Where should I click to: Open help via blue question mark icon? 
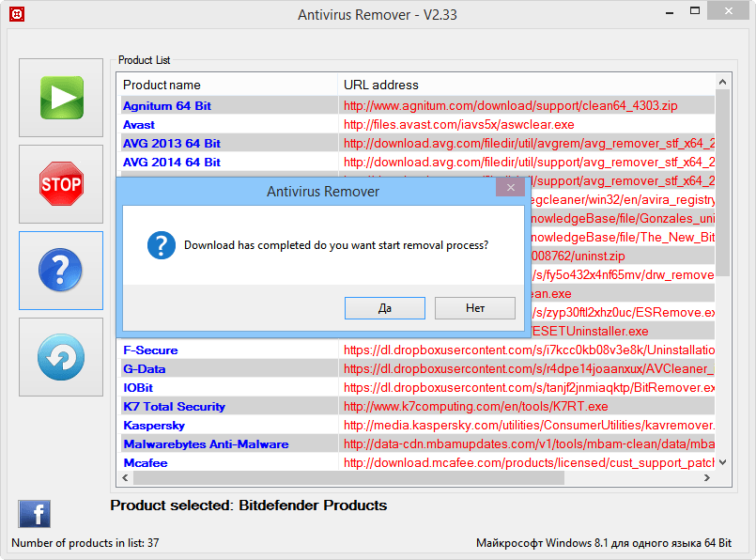61,271
